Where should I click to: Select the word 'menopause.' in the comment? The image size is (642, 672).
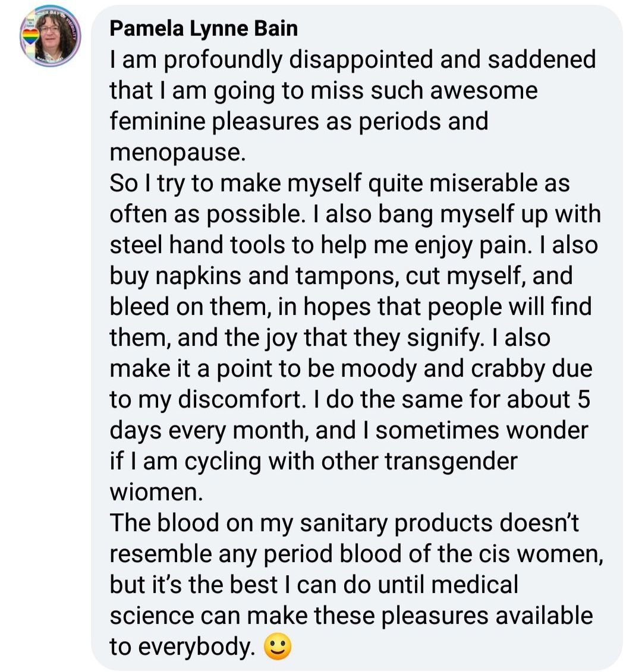point(178,153)
